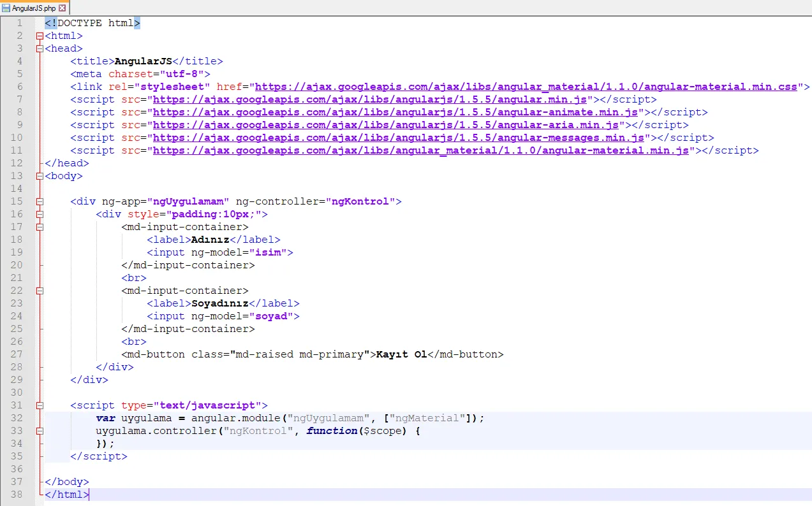Open the angular-messages.min.js URL
The image size is (812, 506).
pos(399,138)
